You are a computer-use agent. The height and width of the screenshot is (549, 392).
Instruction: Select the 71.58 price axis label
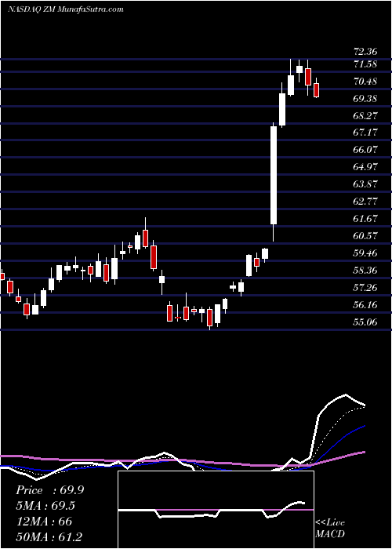tap(365, 64)
